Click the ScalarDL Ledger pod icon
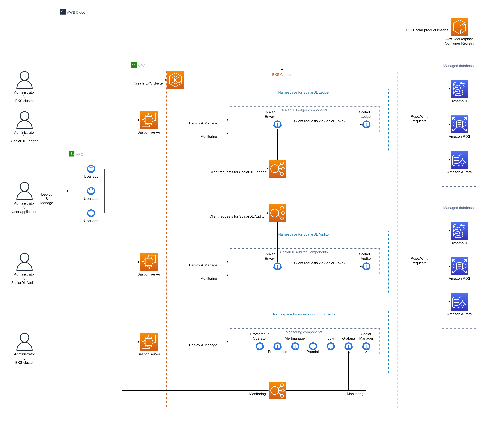Image resolution: width=504 pixels, height=435 pixels. pyautogui.click(x=366, y=124)
